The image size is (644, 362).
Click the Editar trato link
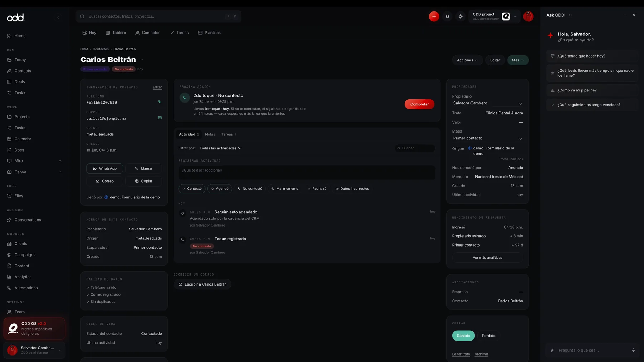[x=461, y=354]
